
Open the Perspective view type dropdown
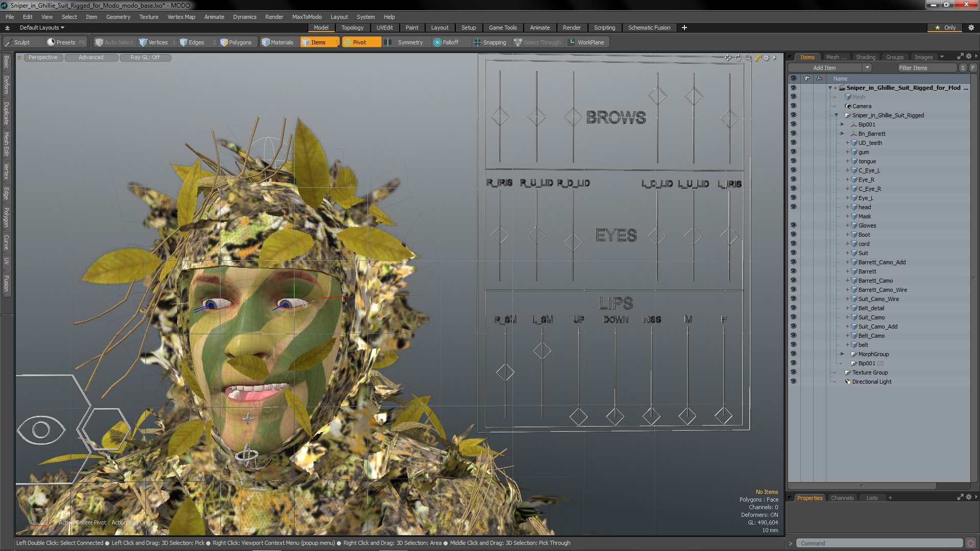pyautogui.click(x=43, y=58)
